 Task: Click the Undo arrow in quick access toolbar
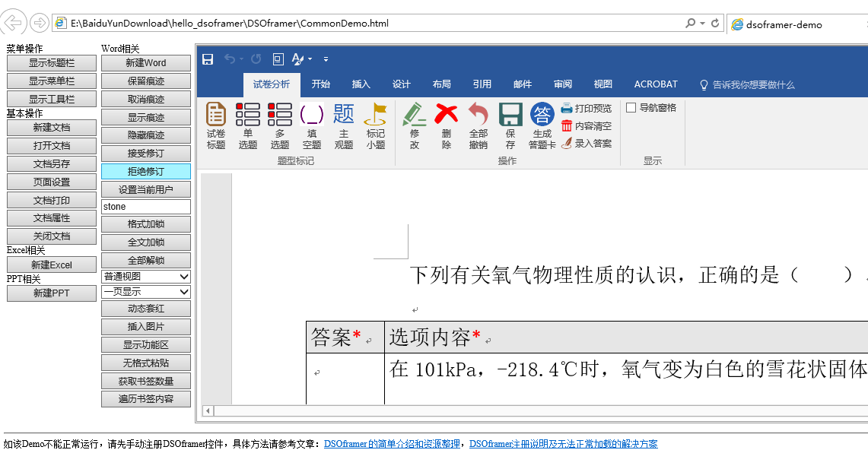tap(229, 59)
